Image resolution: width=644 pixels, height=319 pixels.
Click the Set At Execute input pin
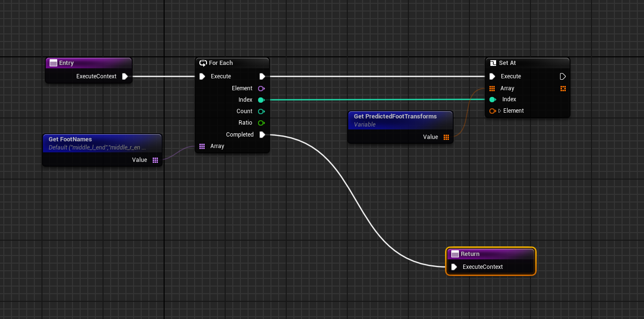(492, 76)
